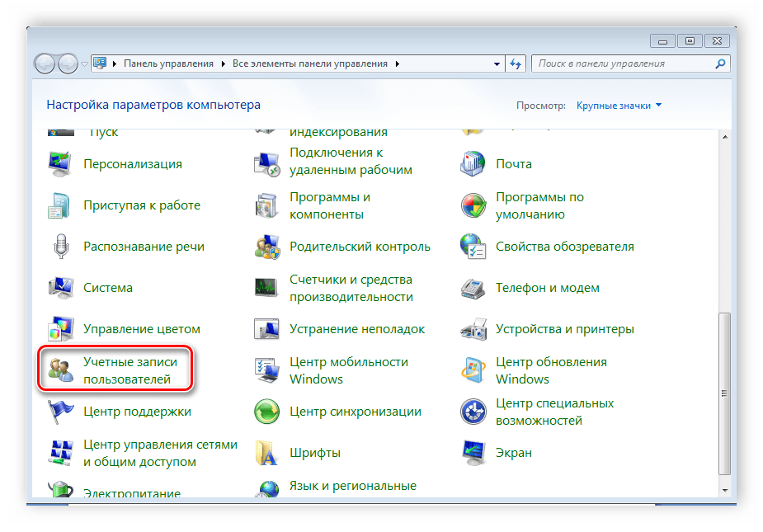The width and height of the screenshot is (763, 532).
Task: Select Панель управления breadcrumb segment
Action: coord(168,64)
